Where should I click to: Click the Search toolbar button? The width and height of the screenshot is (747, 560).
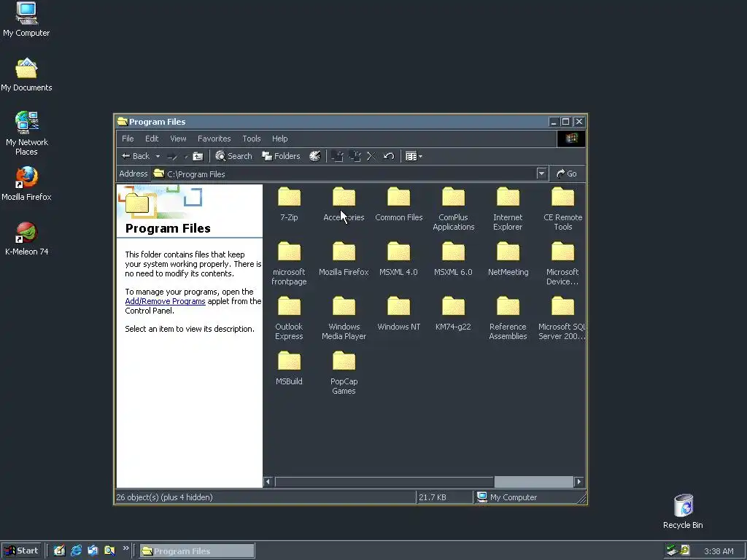[x=233, y=156]
